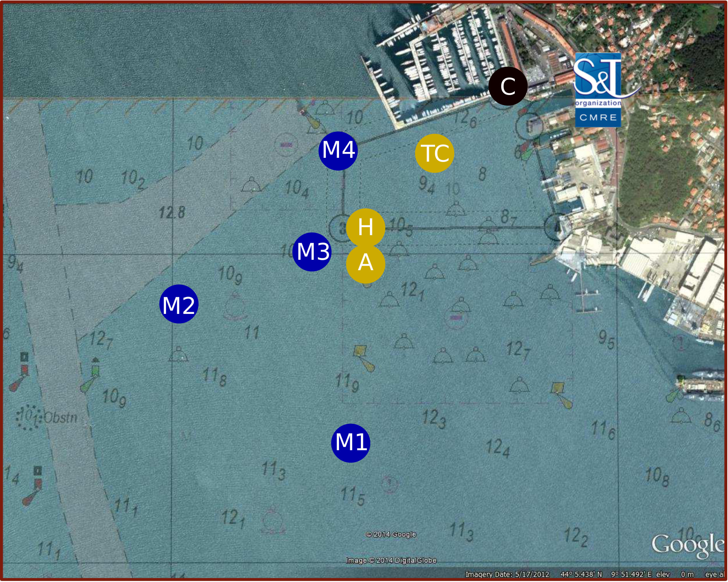Click the Obstn obstruction label

60,418
